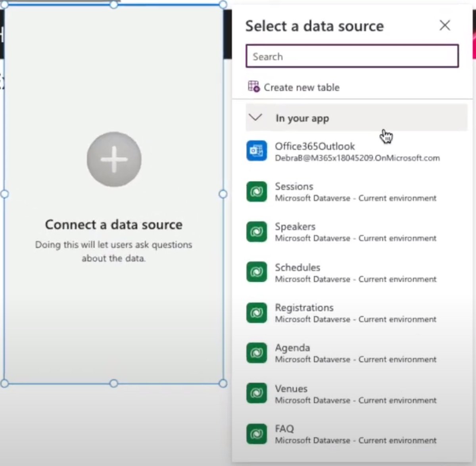Image resolution: width=476 pixels, height=466 pixels.
Task: Collapse the In your app chevron
Action: point(256,117)
